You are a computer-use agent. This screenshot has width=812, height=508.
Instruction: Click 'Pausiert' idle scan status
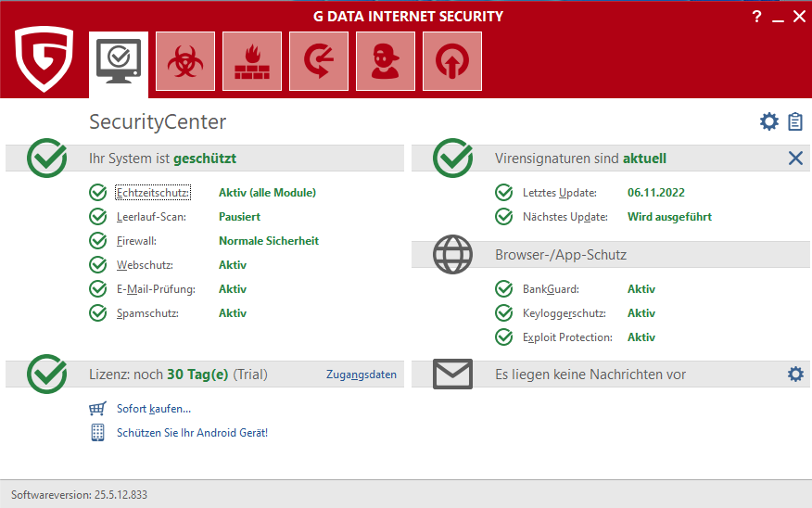[239, 217]
